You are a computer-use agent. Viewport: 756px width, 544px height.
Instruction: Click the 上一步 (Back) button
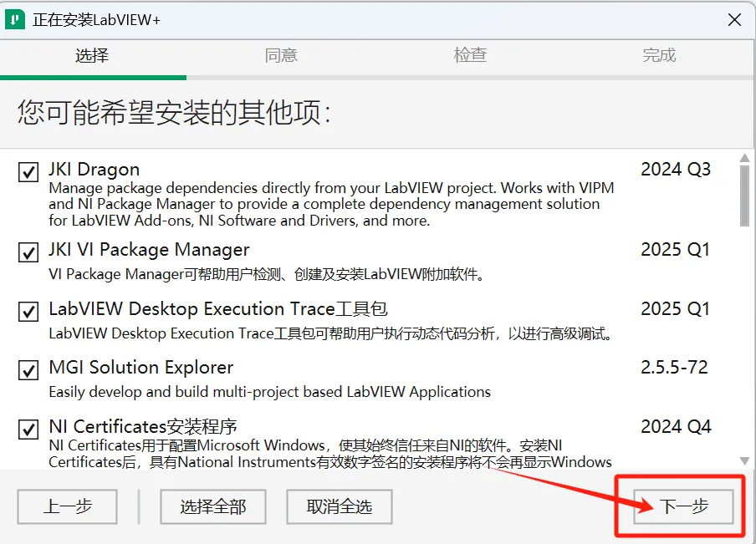pos(67,506)
